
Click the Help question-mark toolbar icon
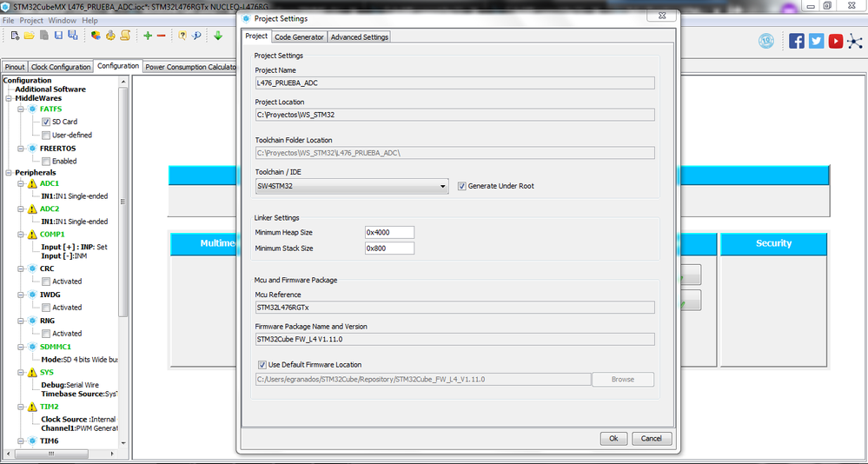[182, 36]
